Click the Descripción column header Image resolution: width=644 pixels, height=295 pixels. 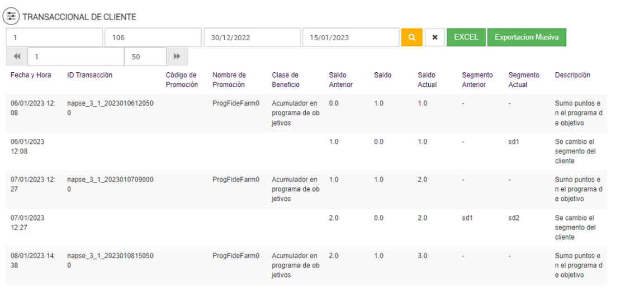[x=572, y=75]
